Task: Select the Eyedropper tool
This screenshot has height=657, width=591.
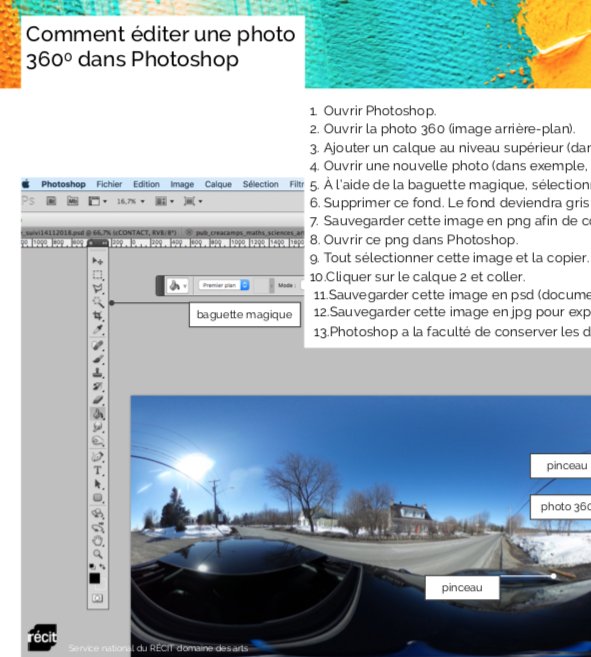Action: click(x=98, y=329)
